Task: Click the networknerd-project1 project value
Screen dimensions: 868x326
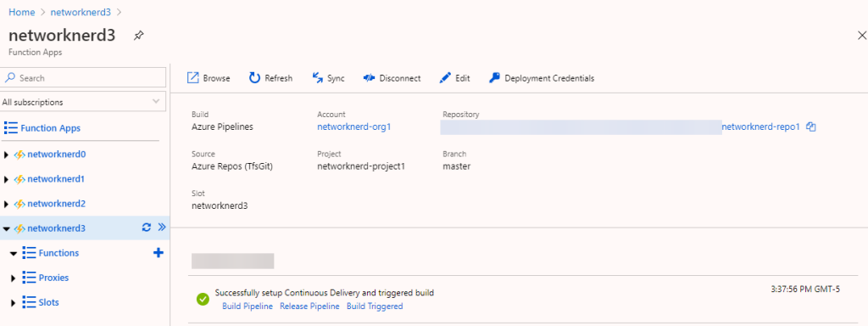Action: click(361, 166)
